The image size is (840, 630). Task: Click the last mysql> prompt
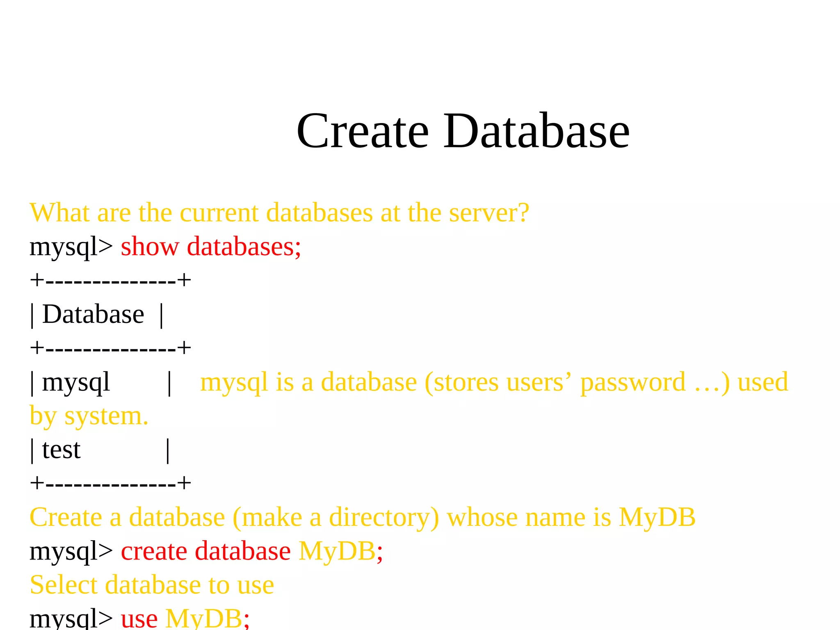pos(71,619)
